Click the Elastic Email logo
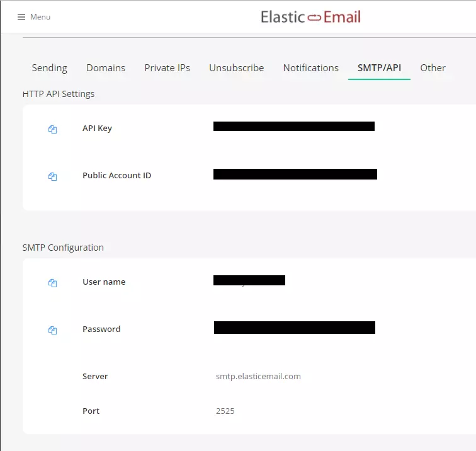Viewport: 476px width, 451px height. 310,17
